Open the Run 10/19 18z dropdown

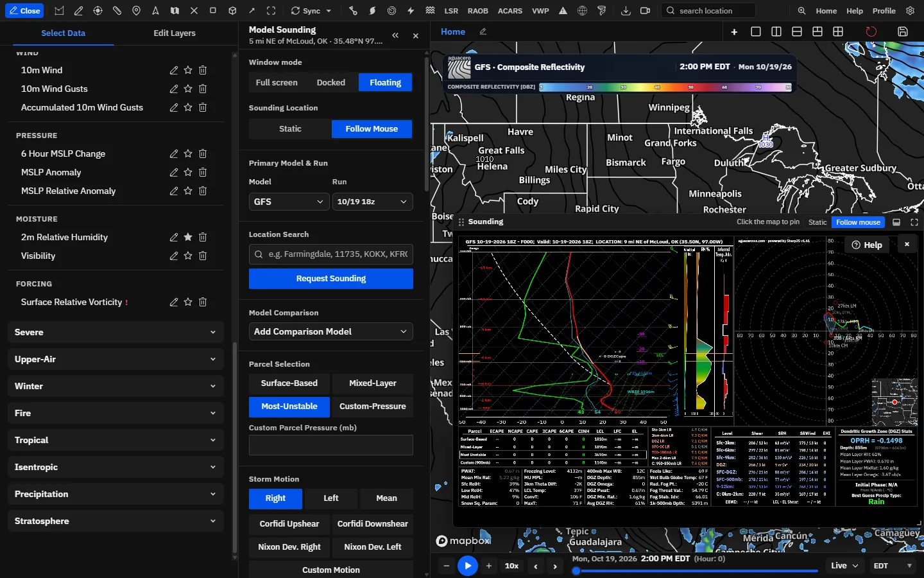(372, 202)
